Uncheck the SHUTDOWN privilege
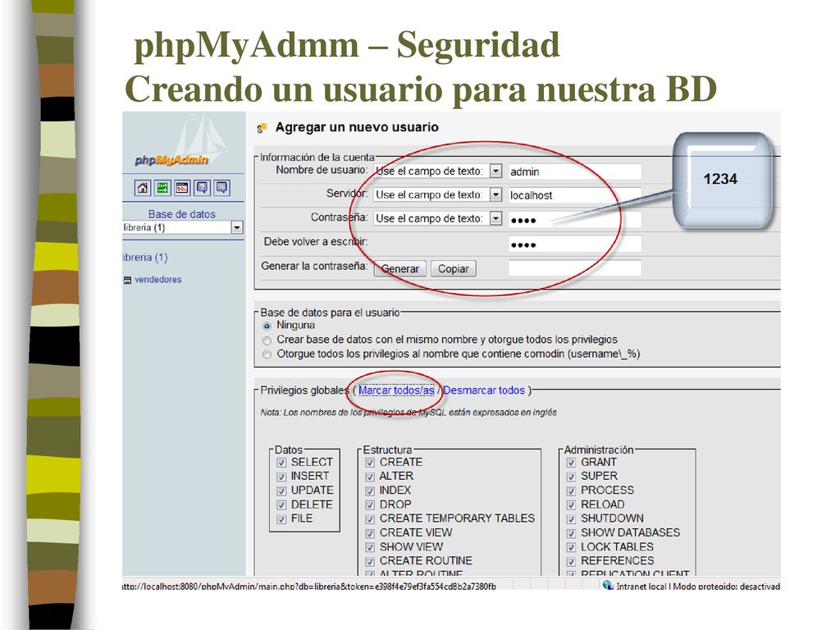This screenshot has height=630, width=840. pyautogui.click(x=571, y=518)
